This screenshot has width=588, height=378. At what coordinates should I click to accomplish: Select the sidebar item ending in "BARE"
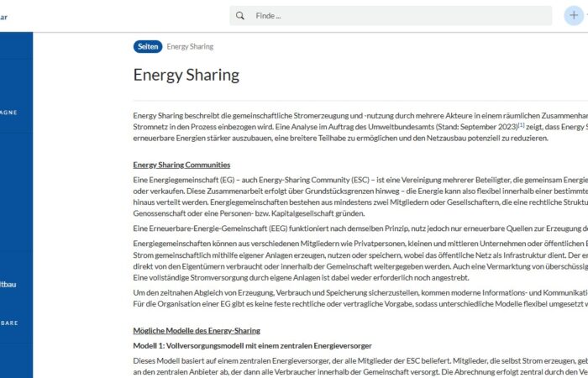8,323
